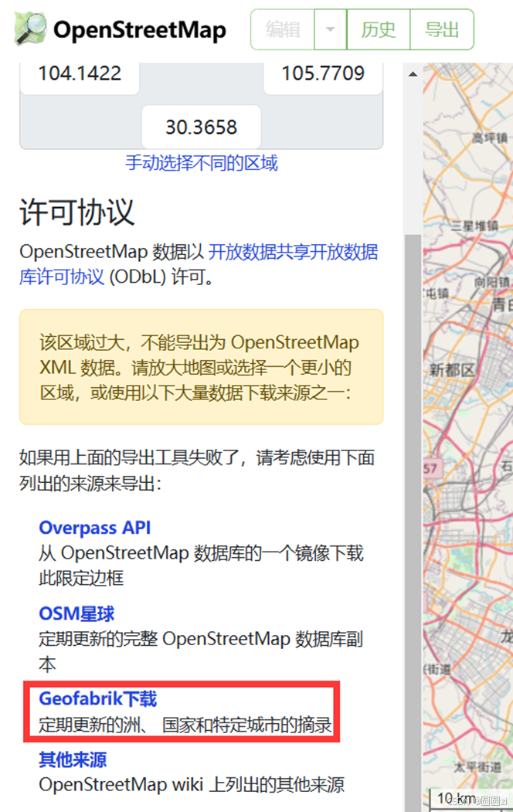Click 高坪镇 label on the map

[x=489, y=138]
